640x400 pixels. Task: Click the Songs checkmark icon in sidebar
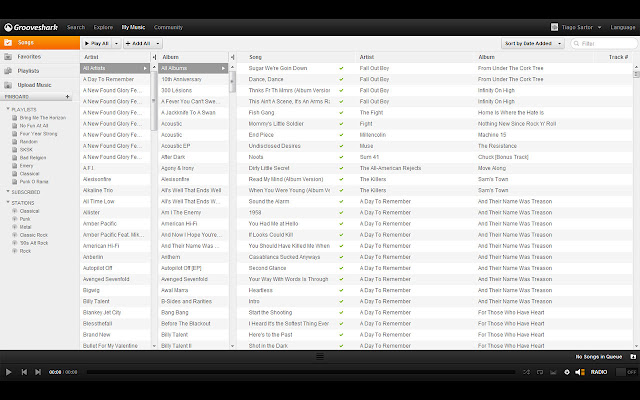8,42
